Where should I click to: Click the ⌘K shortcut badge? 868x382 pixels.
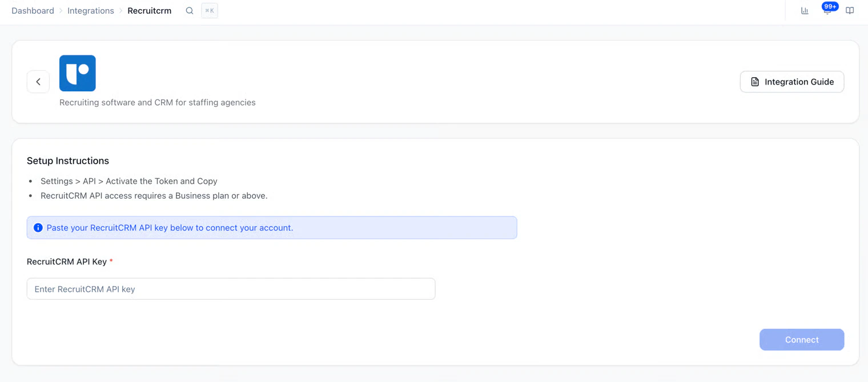tap(210, 11)
